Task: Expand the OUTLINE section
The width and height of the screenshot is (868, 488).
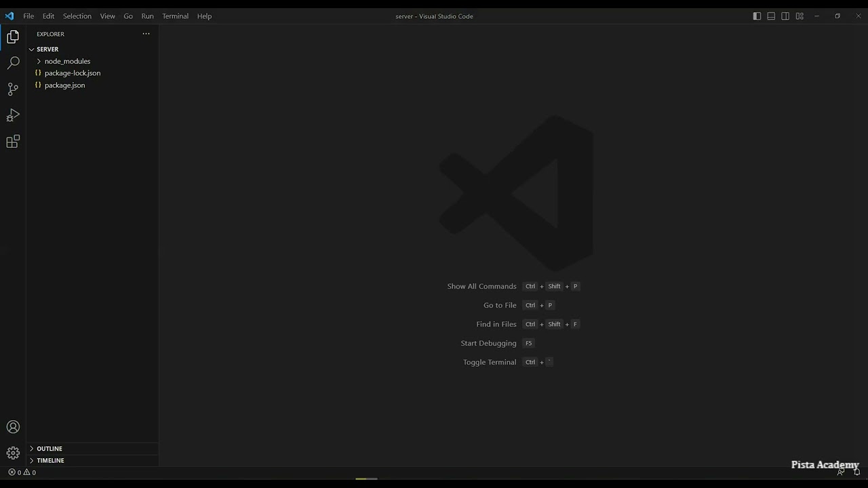Action: [92, 449]
